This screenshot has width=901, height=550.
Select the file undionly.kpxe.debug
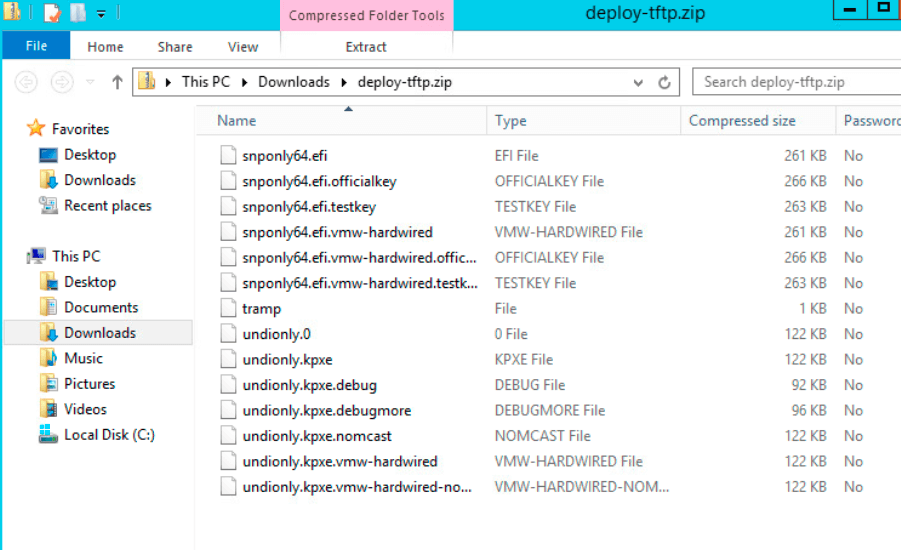pos(309,385)
